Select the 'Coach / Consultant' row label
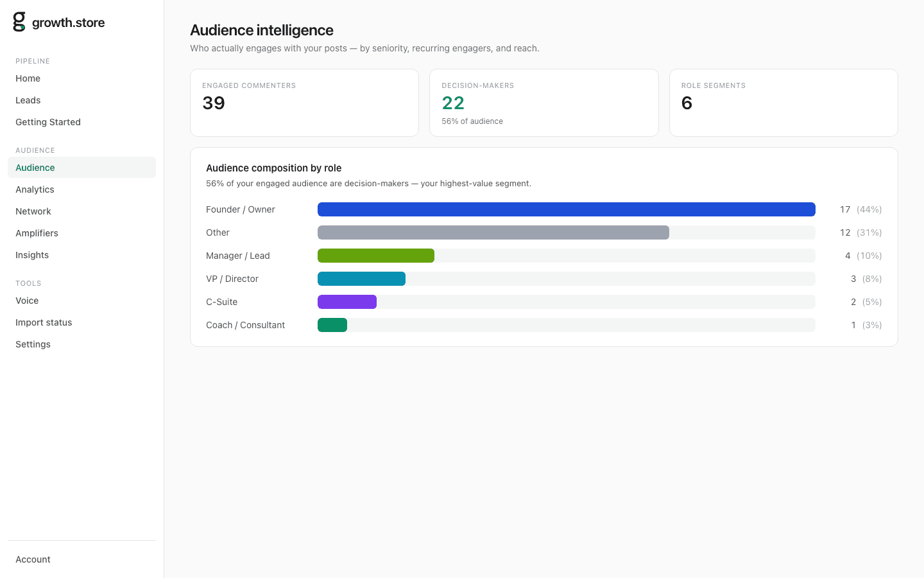The image size is (924, 578). tap(246, 325)
